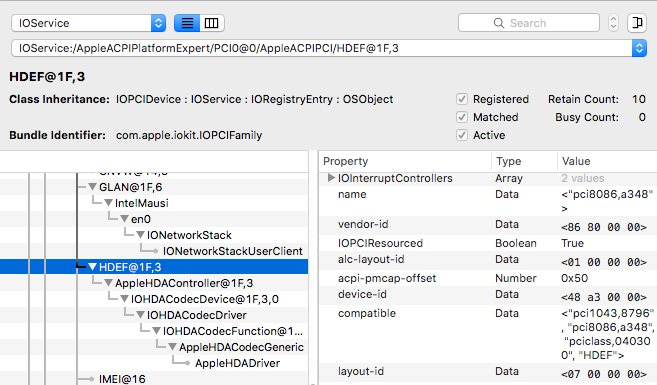The height and width of the screenshot is (385, 657).
Task: Toggle the Active checkbox
Action: tap(462, 135)
